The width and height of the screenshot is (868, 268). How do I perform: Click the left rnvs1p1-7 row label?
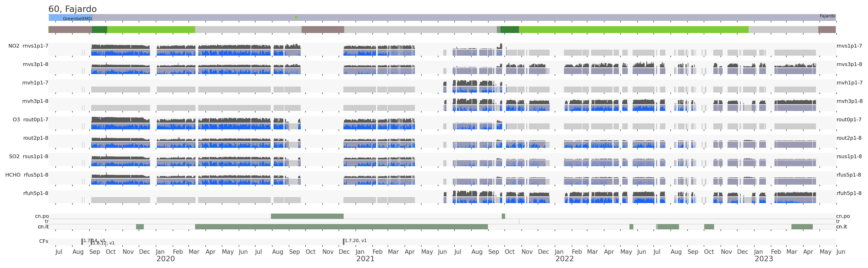pyautogui.click(x=35, y=46)
